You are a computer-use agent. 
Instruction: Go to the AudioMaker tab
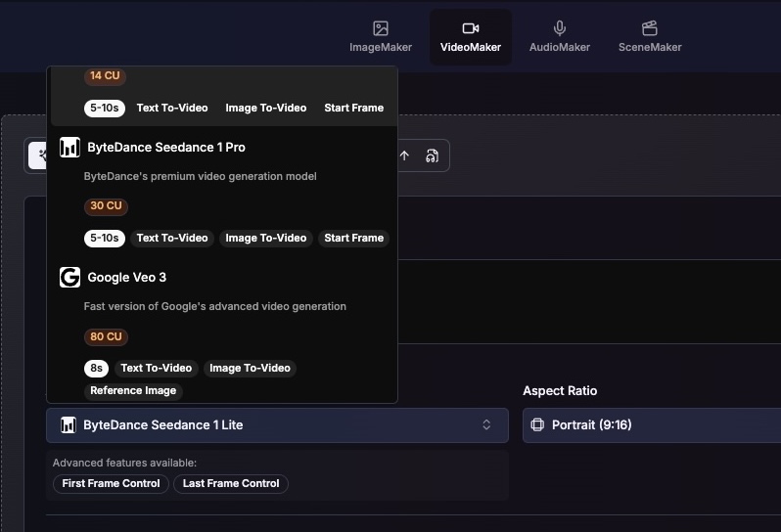tap(560, 37)
